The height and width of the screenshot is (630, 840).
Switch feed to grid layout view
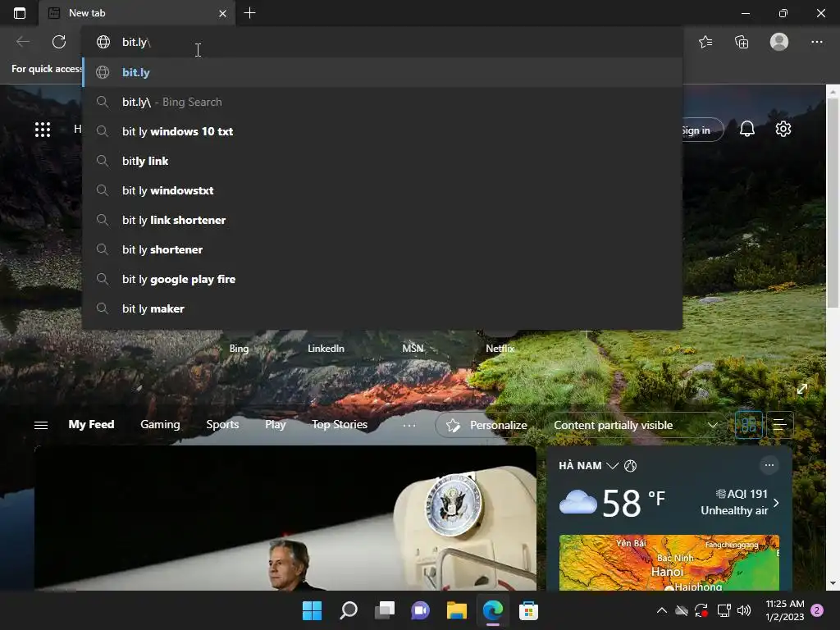(748, 425)
